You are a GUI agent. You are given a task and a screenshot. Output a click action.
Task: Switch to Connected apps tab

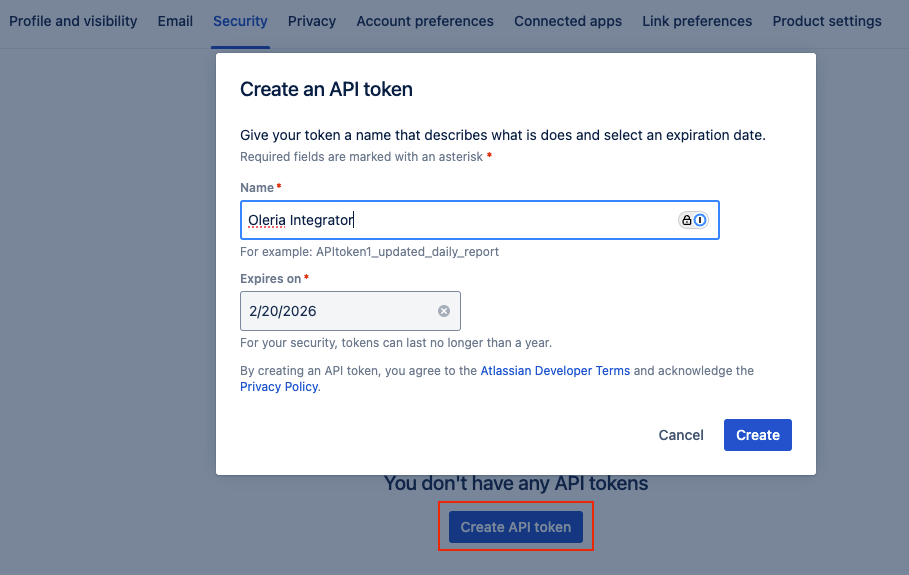click(x=568, y=21)
